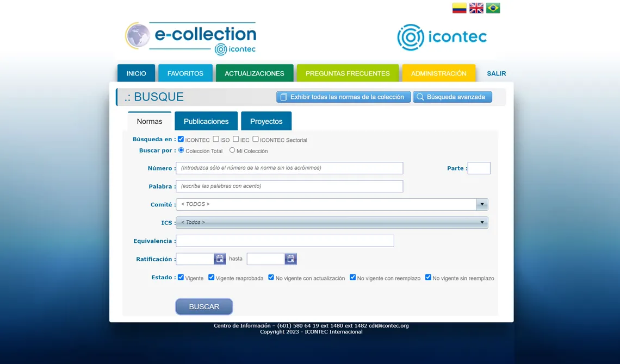Viewport: 620px width, 364px height.
Task: Open the hasta end date calendar icon
Action: pyautogui.click(x=290, y=259)
